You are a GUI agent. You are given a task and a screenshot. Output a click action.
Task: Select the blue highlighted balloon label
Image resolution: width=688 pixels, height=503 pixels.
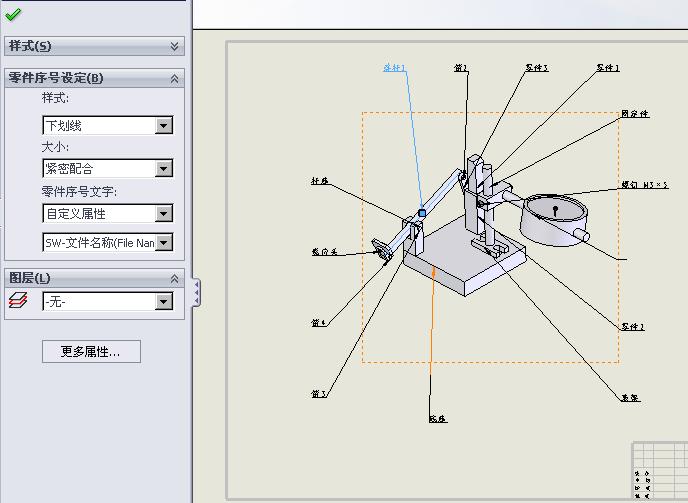coord(395,68)
